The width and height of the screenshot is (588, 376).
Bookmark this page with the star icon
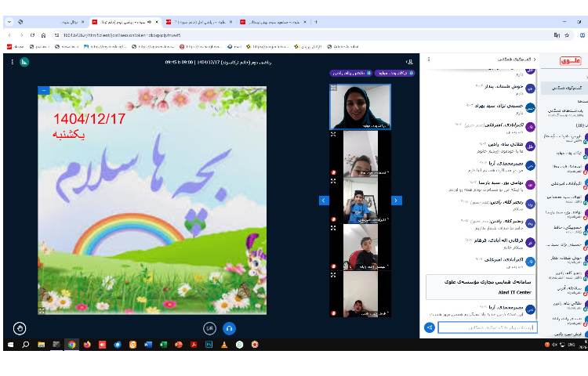(567, 35)
